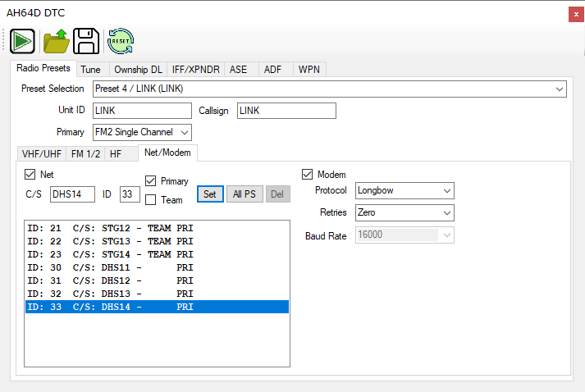
Task: Select list row ID: 30 C/S: DHS11
Action: pos(157,267)
